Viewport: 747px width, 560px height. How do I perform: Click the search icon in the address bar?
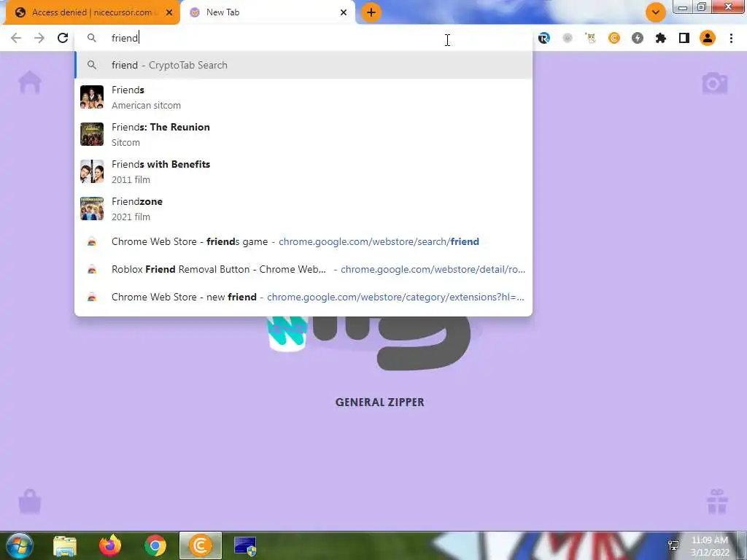tap(91, 38)
